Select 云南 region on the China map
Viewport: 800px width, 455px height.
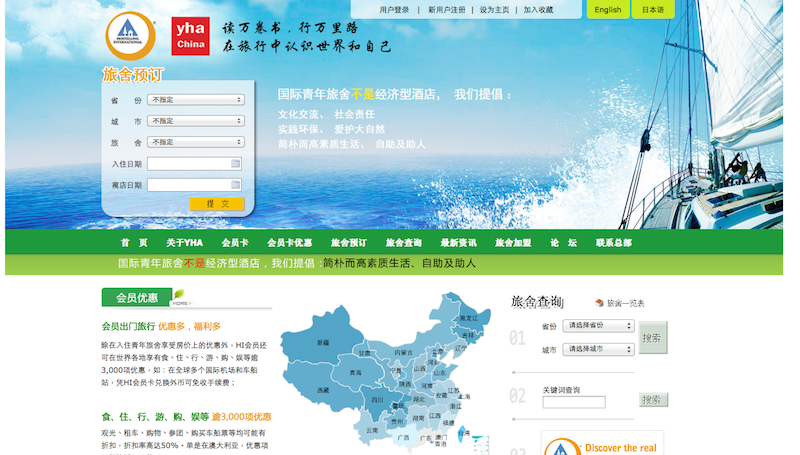click(372, 430)
